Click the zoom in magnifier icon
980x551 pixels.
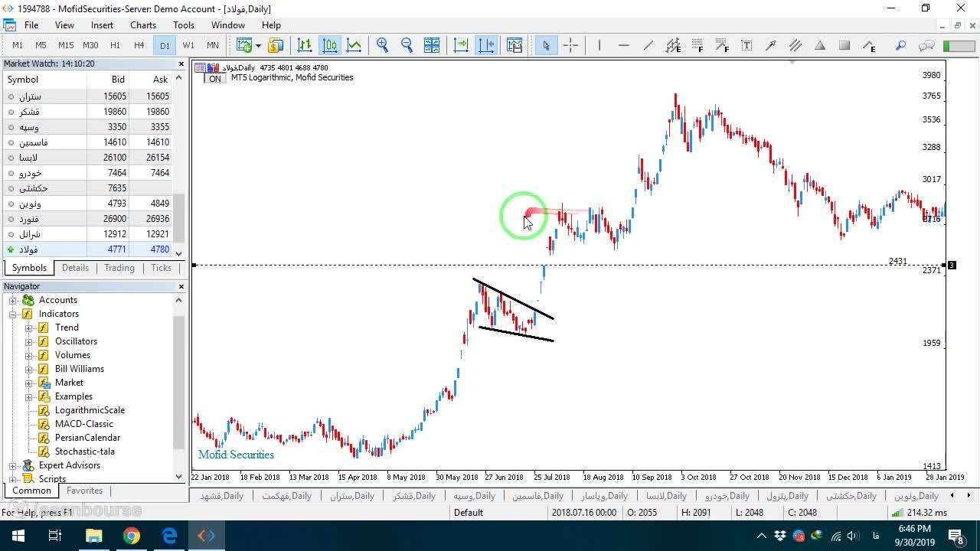point(382,45)
